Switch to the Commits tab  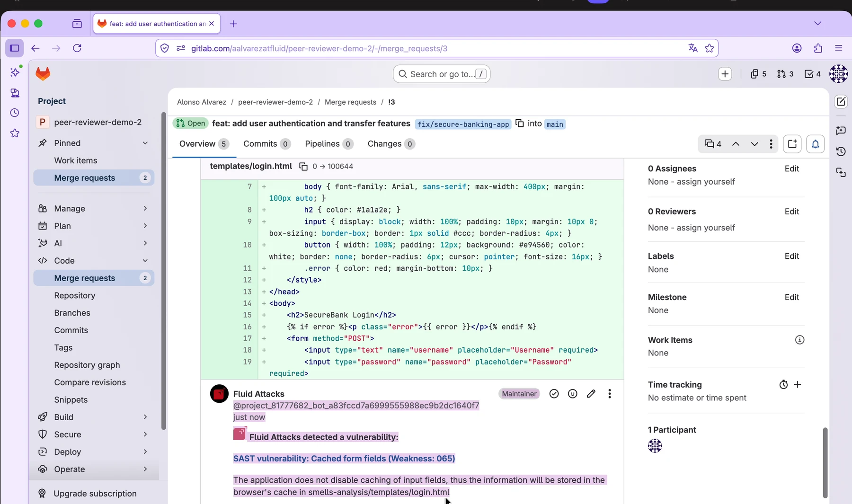(267, 144)
